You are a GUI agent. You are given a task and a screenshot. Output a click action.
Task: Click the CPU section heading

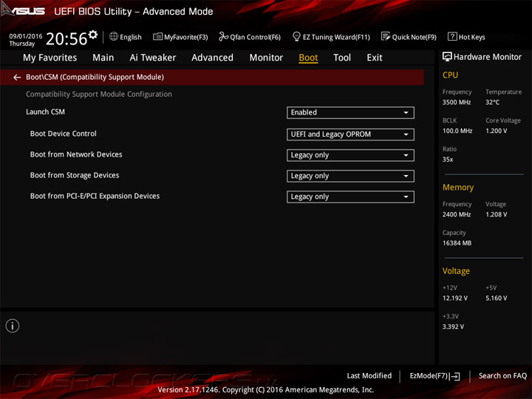click(x=450, y=75)
